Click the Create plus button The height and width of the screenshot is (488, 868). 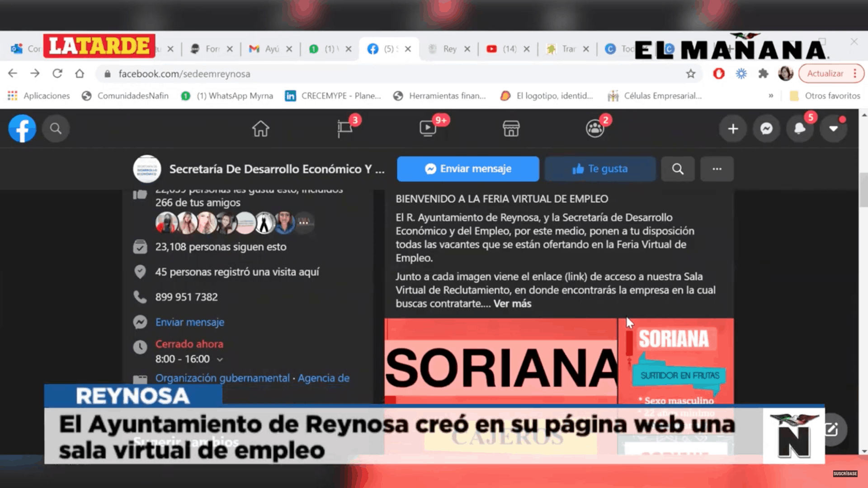coord(733,129)
